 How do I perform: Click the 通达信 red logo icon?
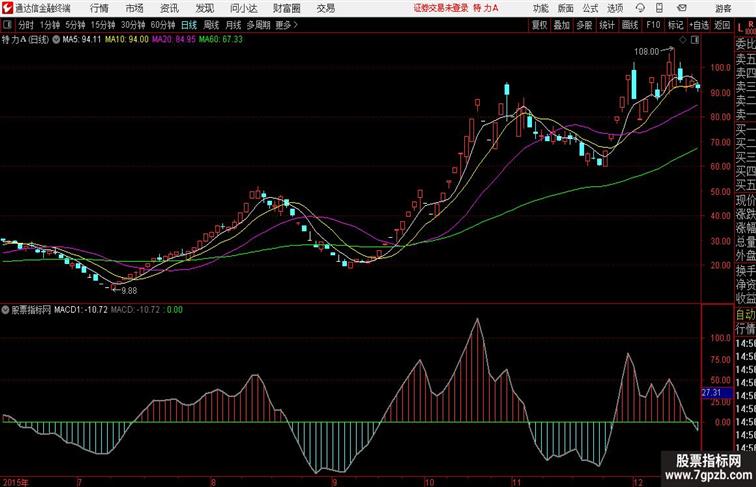pyautogui.click(x=7, y=8)
